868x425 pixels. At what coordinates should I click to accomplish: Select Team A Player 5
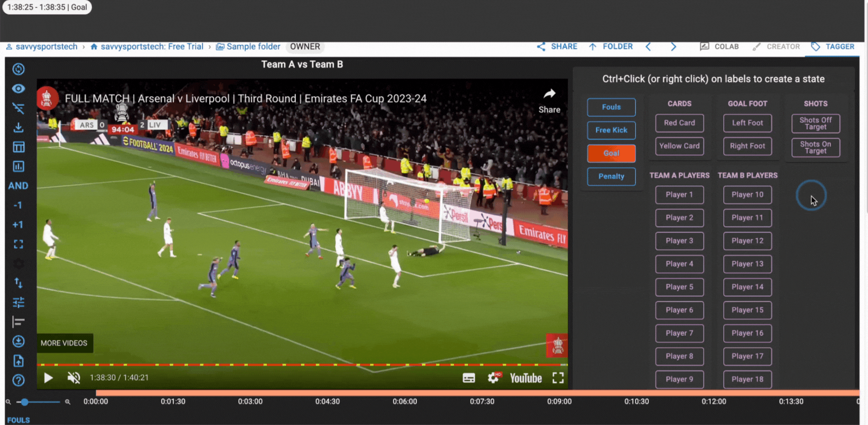point(679,287)
